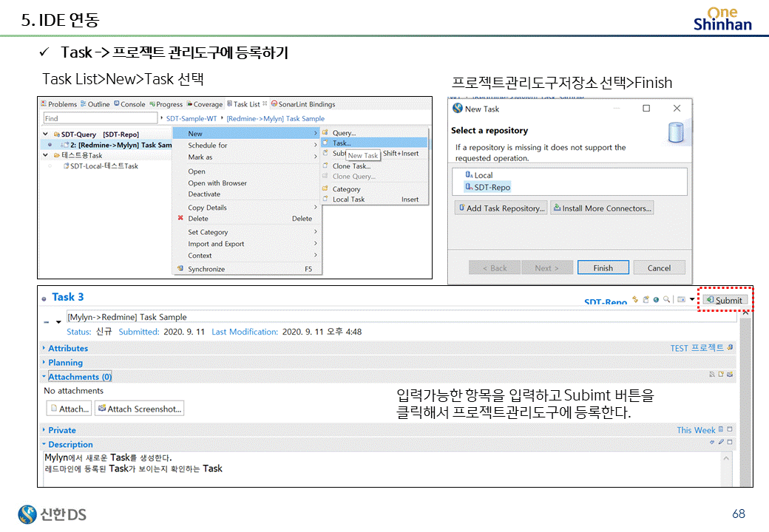Image resolution: width=769 pixels, height=532 pixels.
Task: Switch to the Console tab
Action: click(x=129, y=104)
